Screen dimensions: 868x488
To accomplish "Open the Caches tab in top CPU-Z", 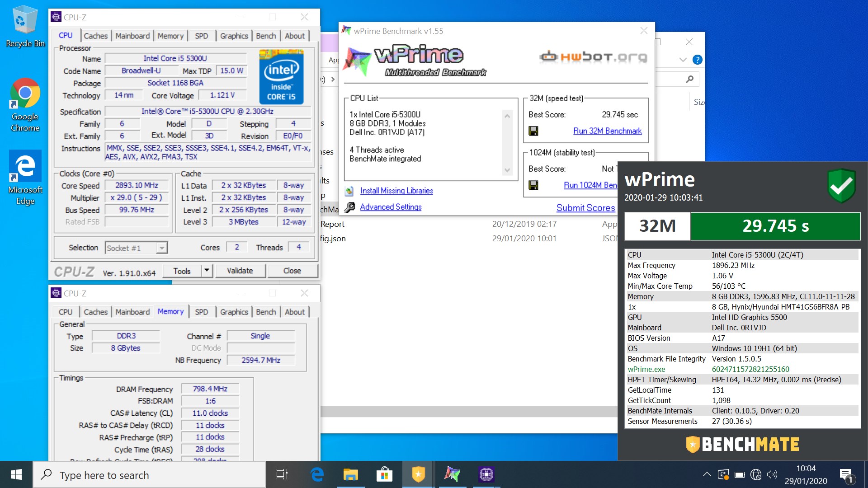I will (x=95, y=36).
